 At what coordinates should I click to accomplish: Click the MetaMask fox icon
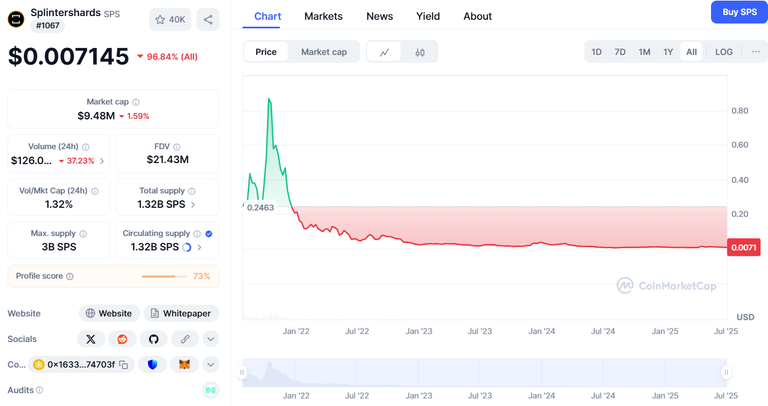pyautogui.click(x=184, y=364)
